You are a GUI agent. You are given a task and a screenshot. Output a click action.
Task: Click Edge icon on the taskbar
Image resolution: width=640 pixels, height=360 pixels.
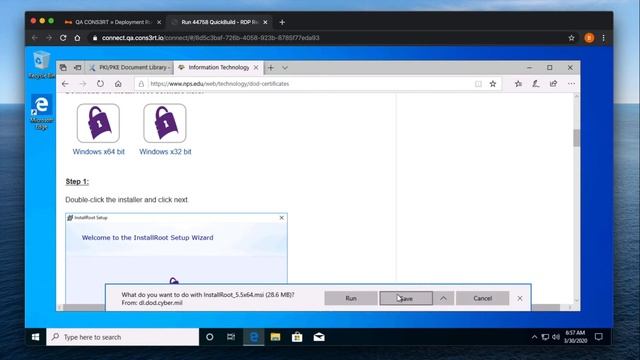[x=253, y=337]
